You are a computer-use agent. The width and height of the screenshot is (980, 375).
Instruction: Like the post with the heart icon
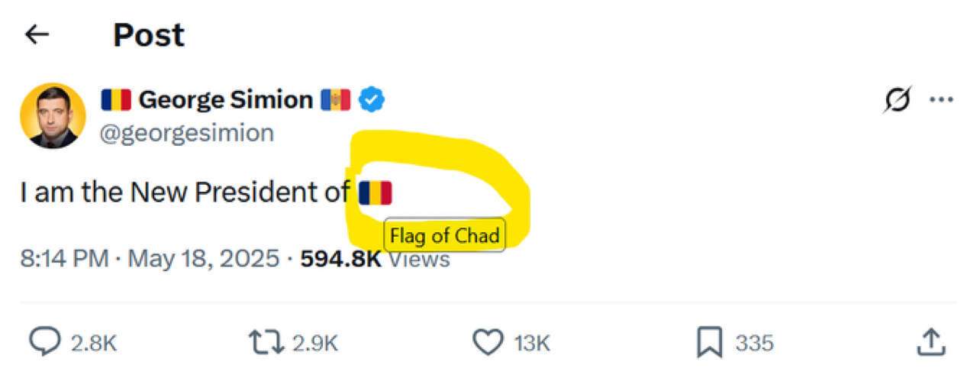pyautogui.click(x=488, y=343)
